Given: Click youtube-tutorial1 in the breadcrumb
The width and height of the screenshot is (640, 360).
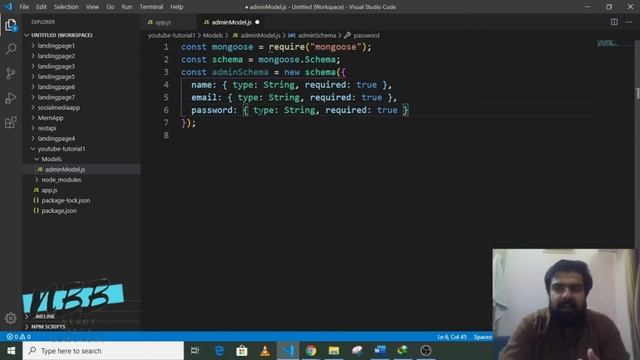Looking at the screenshot, I should tap(171, 36).
